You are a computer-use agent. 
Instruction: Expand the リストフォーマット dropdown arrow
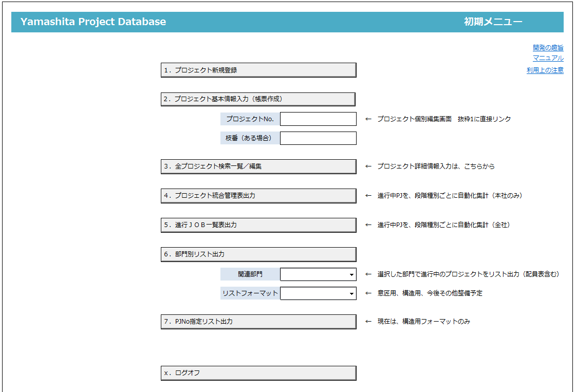coord(351,293)
